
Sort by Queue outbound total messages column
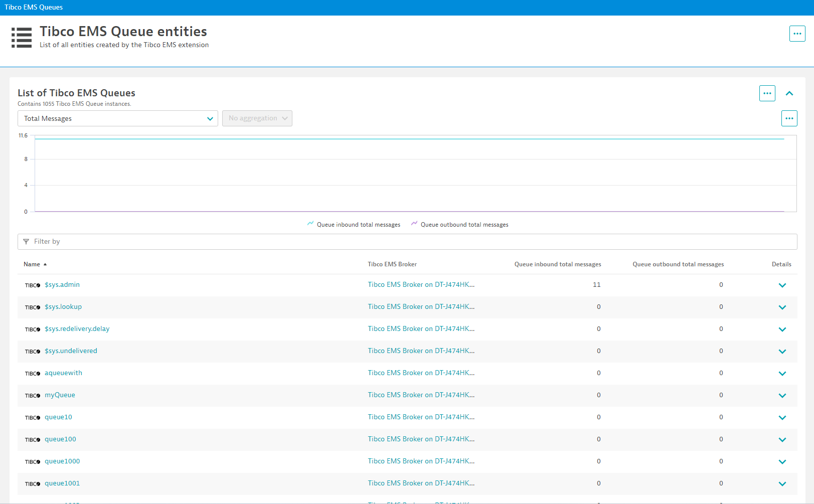coord(678,264)
